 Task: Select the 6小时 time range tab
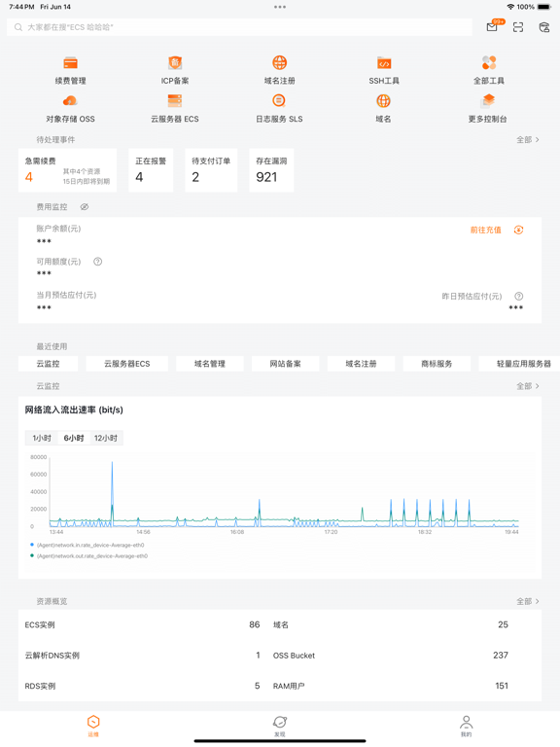74,438
